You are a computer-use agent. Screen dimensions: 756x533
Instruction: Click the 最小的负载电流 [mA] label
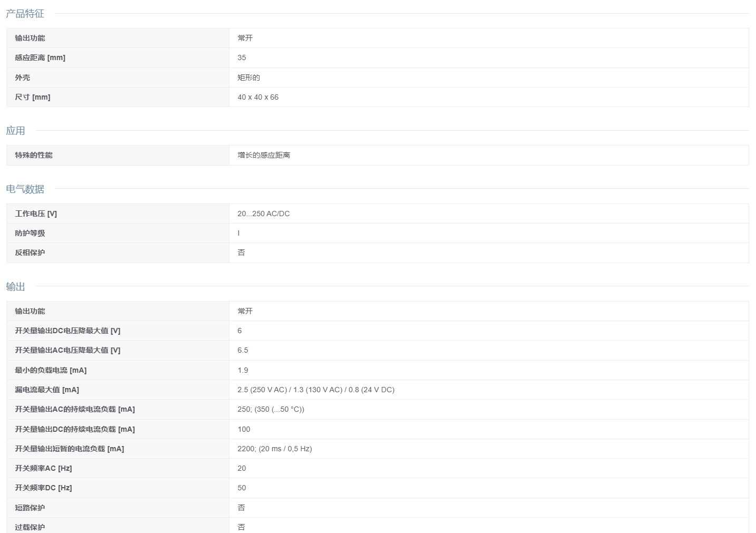pos(51,370)
